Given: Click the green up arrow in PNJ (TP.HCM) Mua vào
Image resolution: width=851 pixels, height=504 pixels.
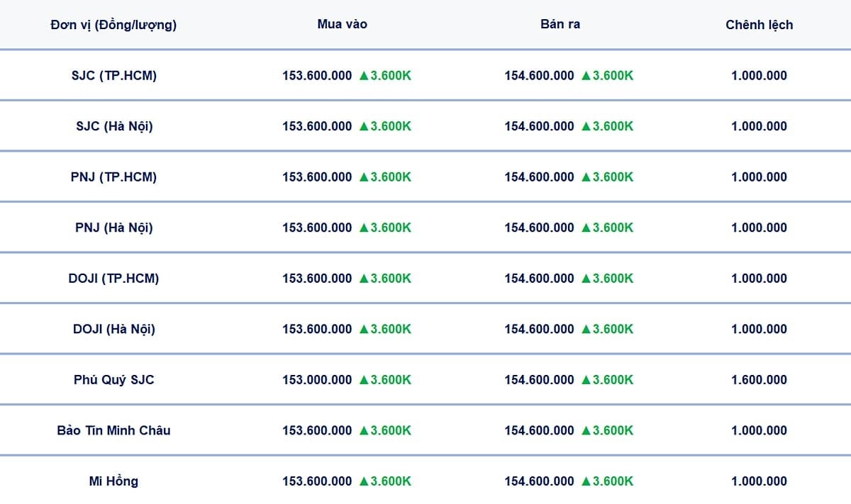Looking at the screenshot, I should pos(364,177).
